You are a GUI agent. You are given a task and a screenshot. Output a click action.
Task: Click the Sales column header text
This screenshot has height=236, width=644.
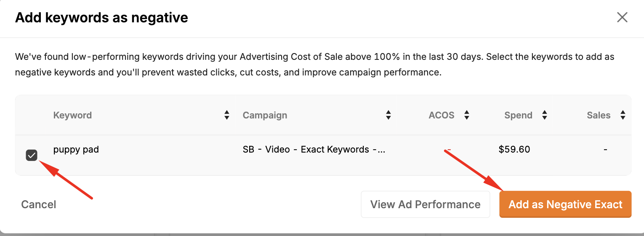click(599, 115)
